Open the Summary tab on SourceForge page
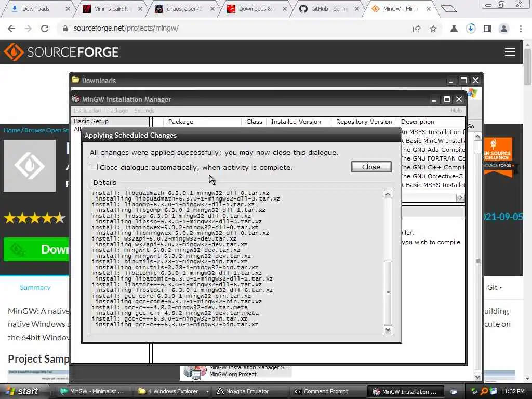 click(35, 287)
